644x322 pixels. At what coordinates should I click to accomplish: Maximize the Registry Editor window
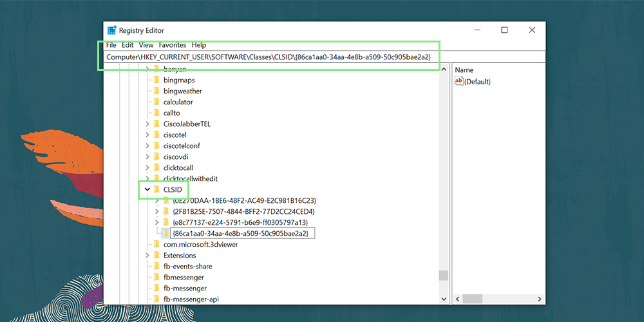point(504,30)
